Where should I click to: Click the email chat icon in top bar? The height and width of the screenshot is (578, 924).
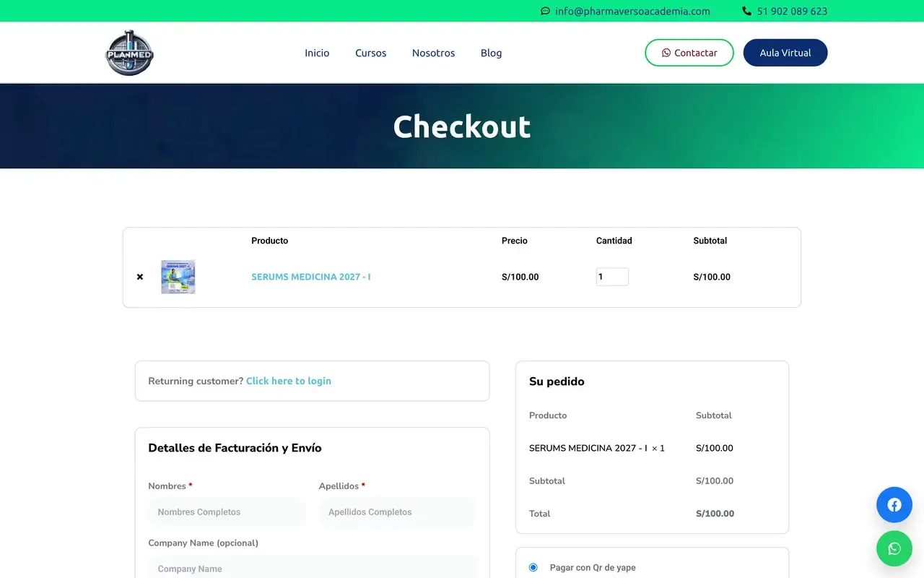tap(545, 11)
